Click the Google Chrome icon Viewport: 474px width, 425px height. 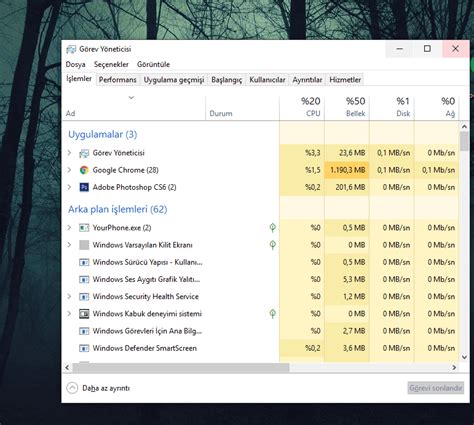[84, 170]
